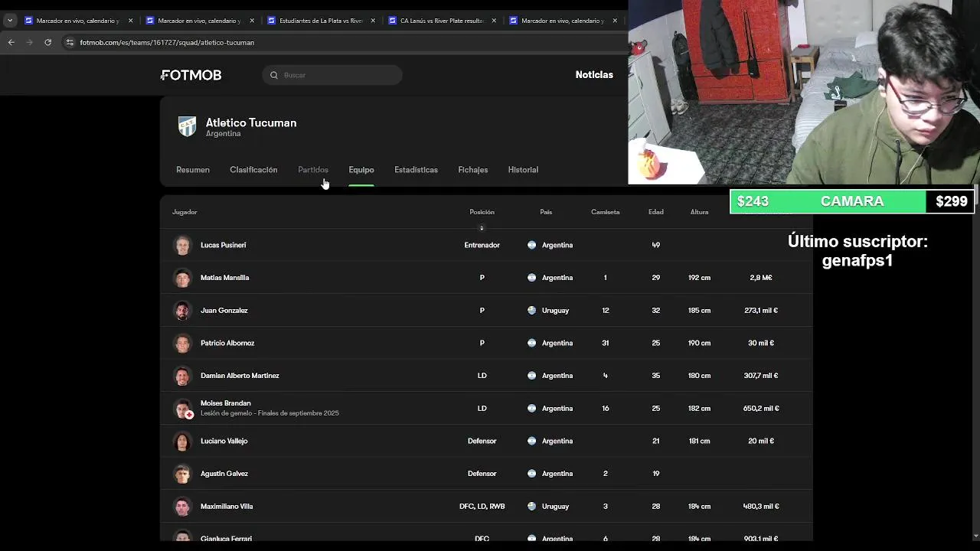The width and height of the screenshot is (980, 551).
Task: Open Damian Alberto Martinez's player page
Action: coord(240,376)
